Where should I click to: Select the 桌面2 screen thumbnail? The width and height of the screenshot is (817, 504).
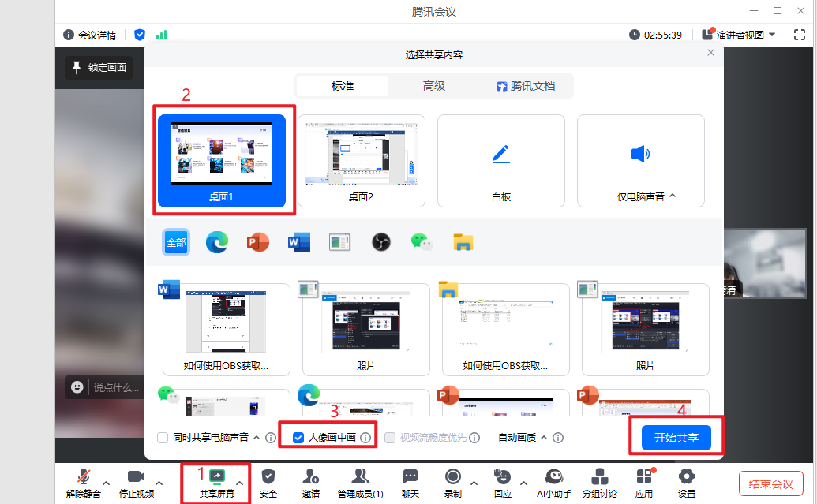click(x=361, y=160)
